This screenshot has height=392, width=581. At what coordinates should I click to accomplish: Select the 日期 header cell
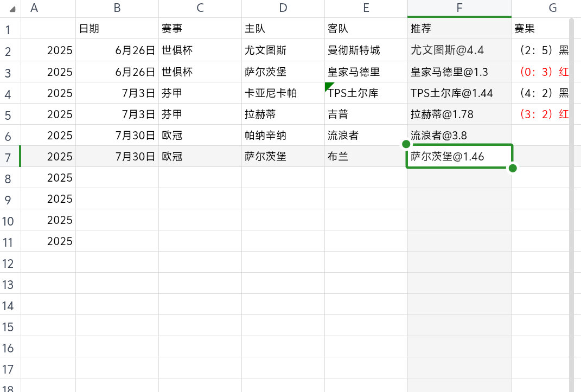117,29
